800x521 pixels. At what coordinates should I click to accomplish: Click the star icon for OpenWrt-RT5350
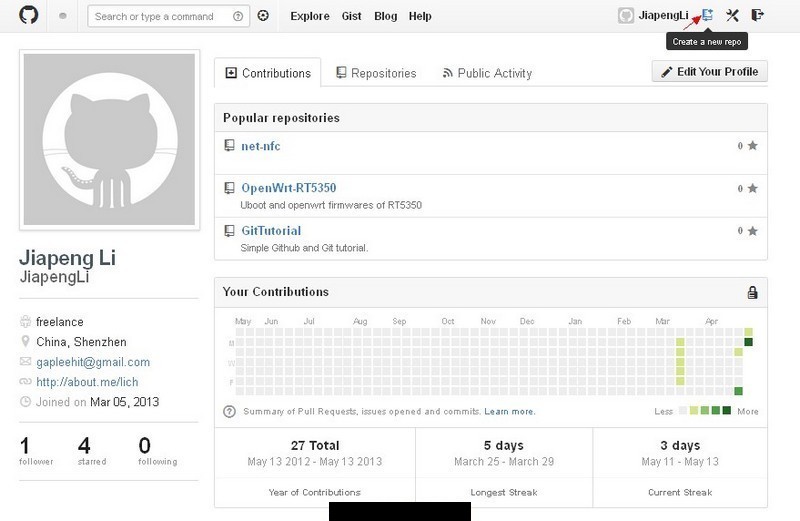point(753,188)
